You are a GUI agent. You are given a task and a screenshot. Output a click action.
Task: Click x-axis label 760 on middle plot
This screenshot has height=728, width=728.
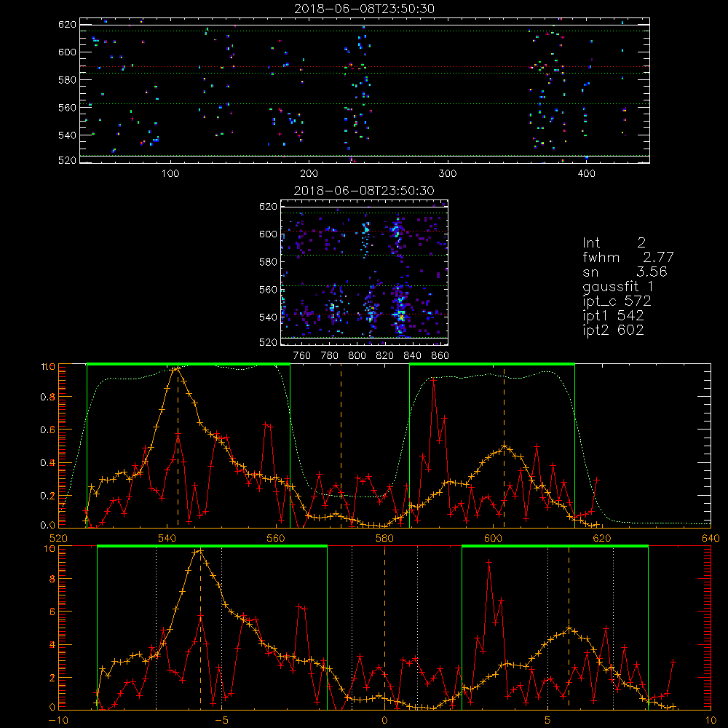(x=302, y=356)
